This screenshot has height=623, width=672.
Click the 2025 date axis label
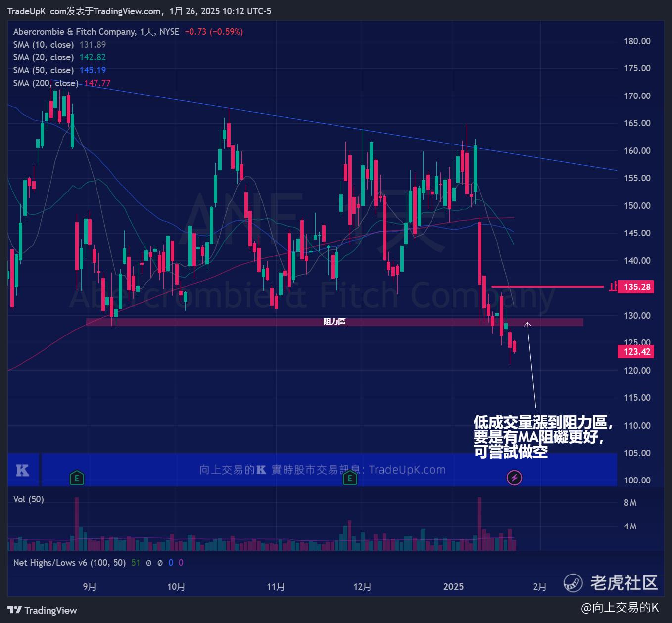click(x=453, y=587)
